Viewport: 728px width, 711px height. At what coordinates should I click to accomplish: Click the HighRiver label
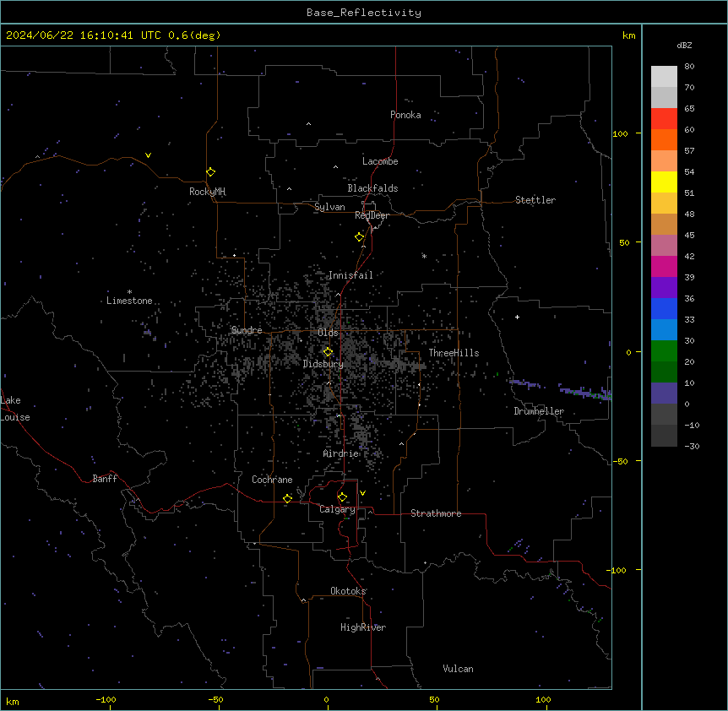coord(363,627)
